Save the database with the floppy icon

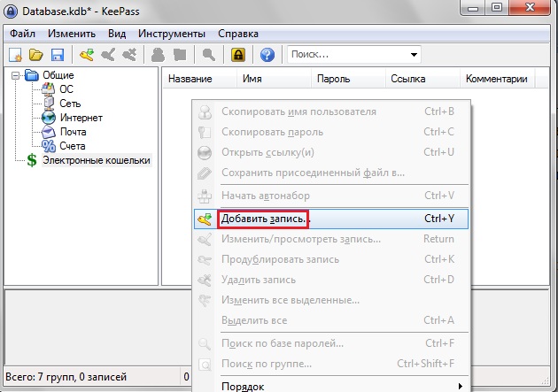click(x=56, y=55)
